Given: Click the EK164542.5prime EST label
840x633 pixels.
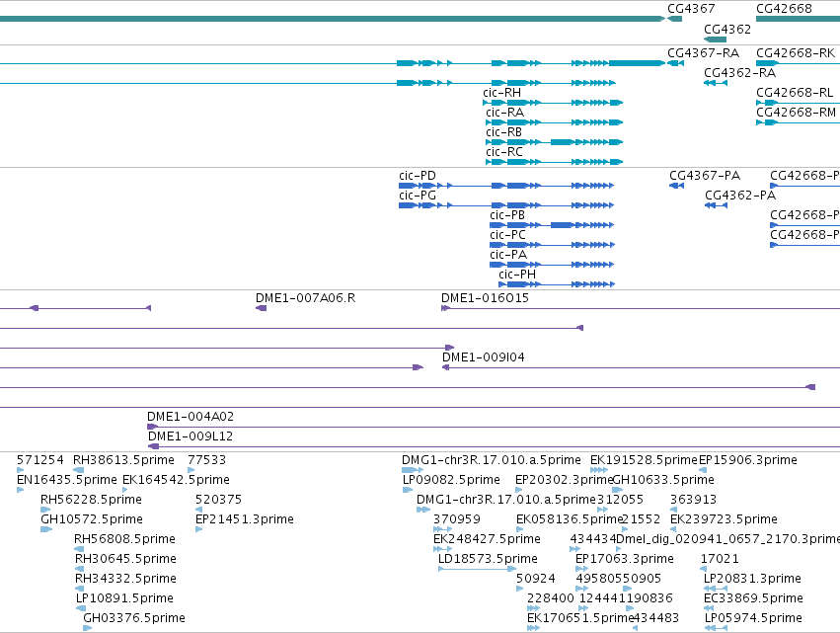Looking at the screenshot, I should tap(177, 480).
